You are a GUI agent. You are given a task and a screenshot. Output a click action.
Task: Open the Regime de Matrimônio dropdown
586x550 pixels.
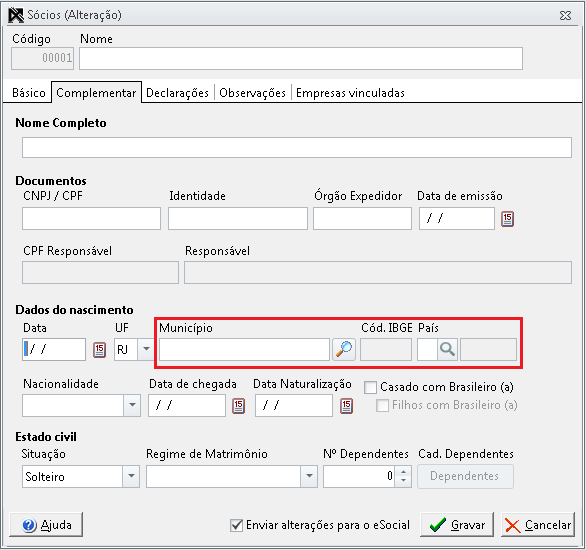pyautogui.click(x=309, y=476)
